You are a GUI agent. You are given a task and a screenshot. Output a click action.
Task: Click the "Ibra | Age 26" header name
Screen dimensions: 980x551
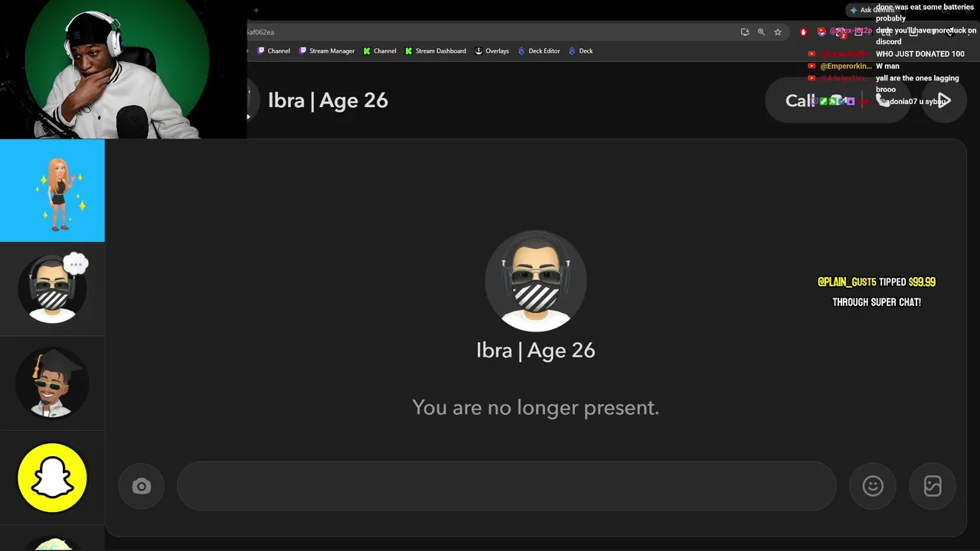(328, 100)
